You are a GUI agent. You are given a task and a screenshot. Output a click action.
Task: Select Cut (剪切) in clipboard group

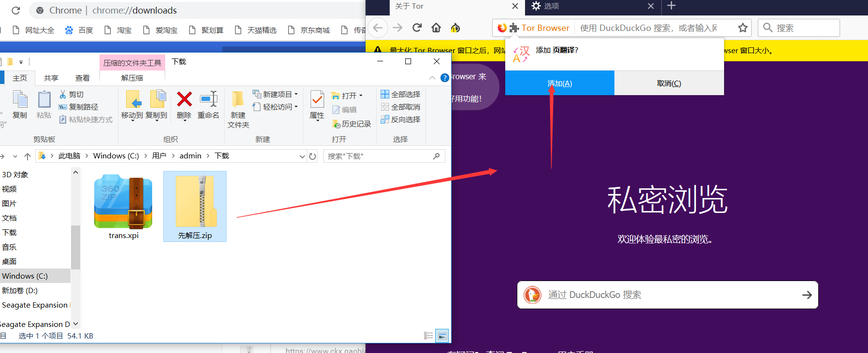[71, 95]
